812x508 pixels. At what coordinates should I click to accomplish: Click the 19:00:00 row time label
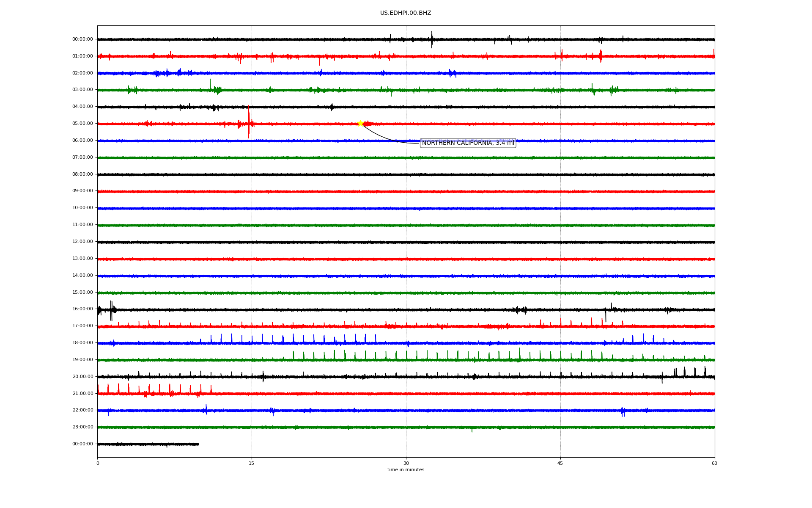82,360
